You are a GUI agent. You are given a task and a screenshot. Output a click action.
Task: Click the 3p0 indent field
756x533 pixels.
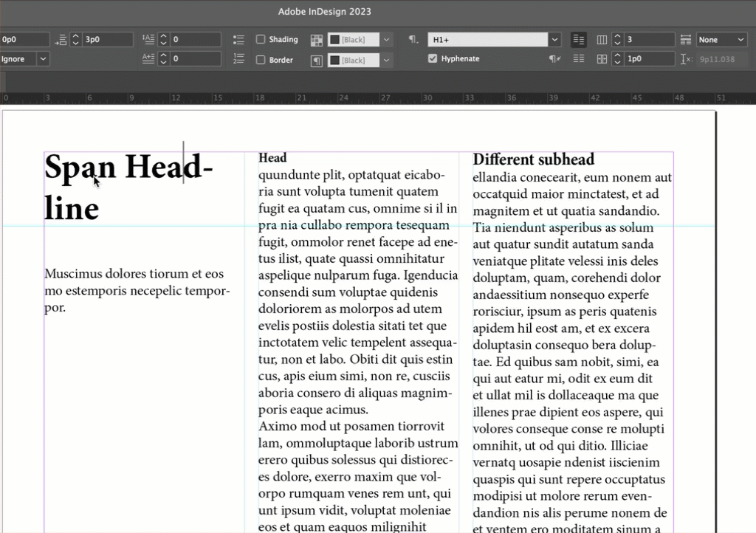107,40
